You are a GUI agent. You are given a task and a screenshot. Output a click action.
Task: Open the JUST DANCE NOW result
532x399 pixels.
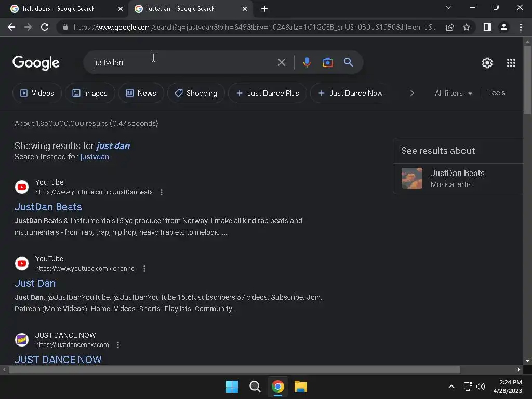(x=58, y=360)
